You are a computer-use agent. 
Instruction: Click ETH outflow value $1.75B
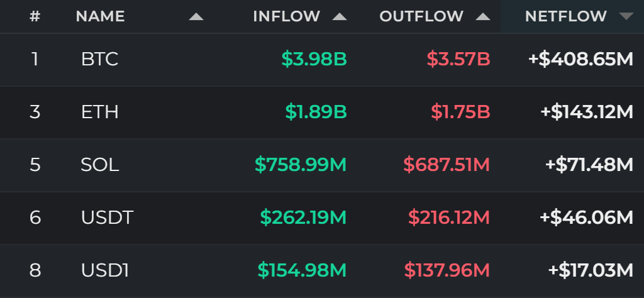460,113
